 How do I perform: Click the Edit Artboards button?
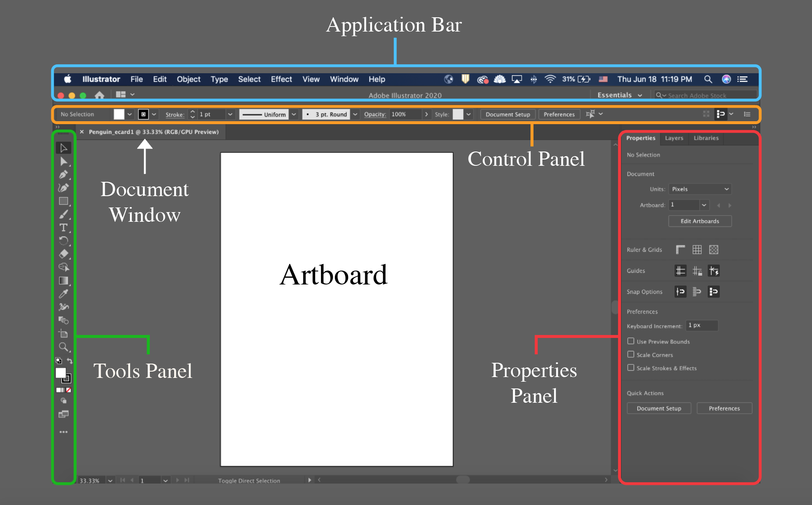coord(698,221)
